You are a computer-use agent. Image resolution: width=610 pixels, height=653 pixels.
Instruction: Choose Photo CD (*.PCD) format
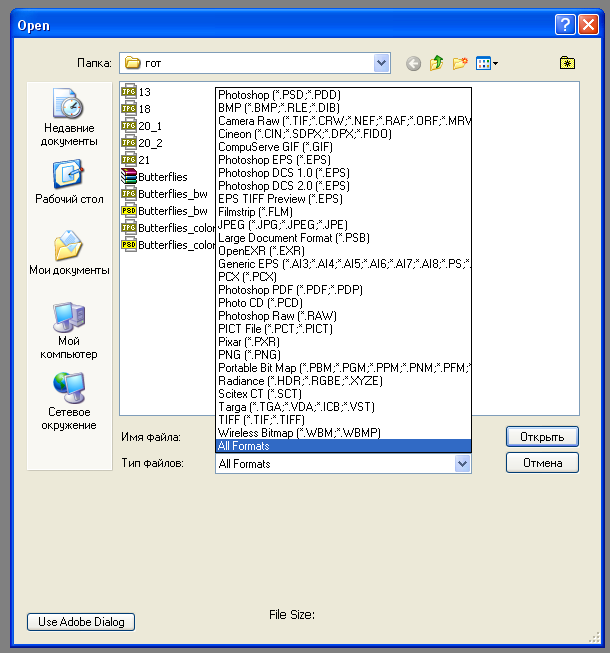pyautogui.click(x=344, y=303)
